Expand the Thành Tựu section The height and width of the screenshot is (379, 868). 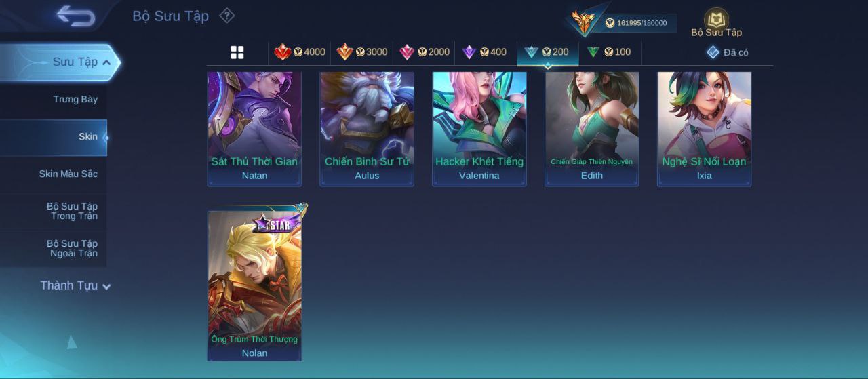[75, 285]
